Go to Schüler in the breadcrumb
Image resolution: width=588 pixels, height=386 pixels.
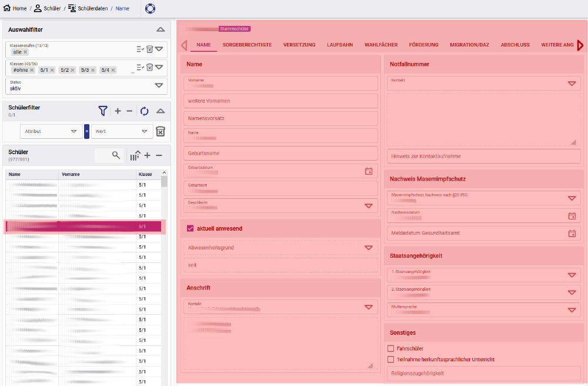pos(52,8)
